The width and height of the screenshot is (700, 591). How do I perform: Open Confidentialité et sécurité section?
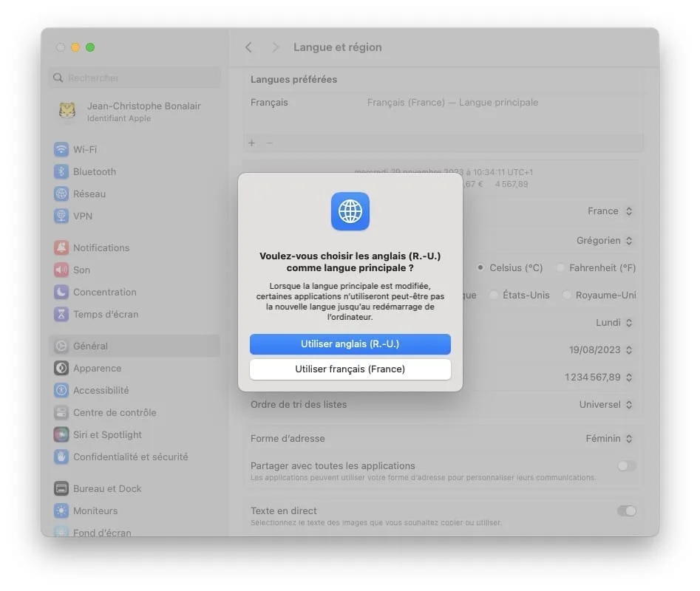(130, 457)
